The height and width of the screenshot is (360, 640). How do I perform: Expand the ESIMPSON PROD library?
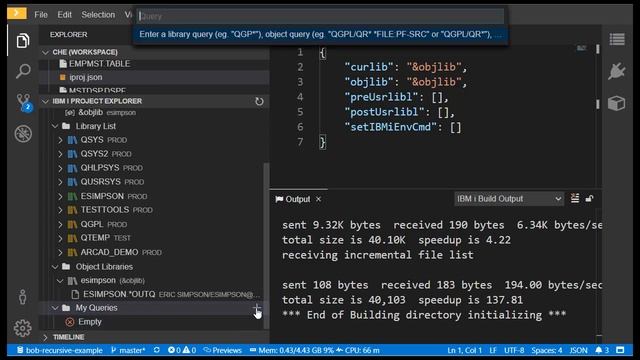coord(60,196)
